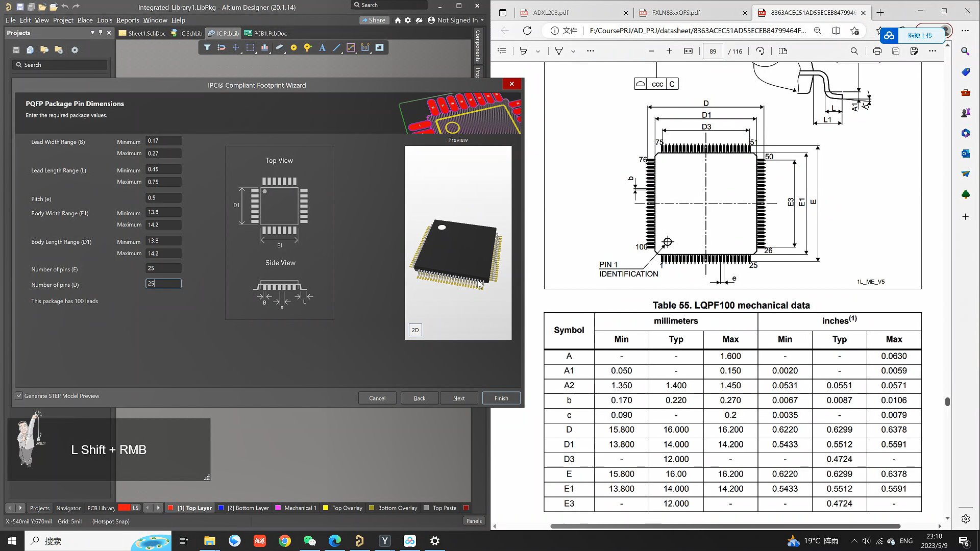Image resolution: width=980 pixels, height=551 pixels.
Task: Rotate the PDF page in Edge viewer
Action: (760, 51)
